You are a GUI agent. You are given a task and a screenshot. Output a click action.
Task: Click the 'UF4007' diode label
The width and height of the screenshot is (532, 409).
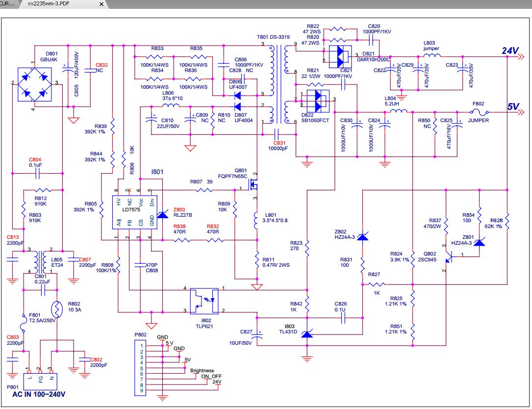point(238,87)
